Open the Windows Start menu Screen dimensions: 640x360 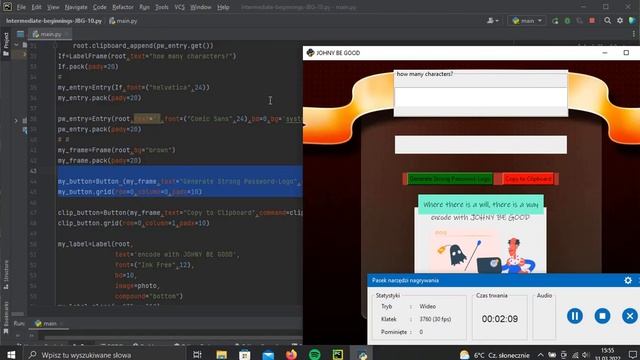[x=11, y=354]
